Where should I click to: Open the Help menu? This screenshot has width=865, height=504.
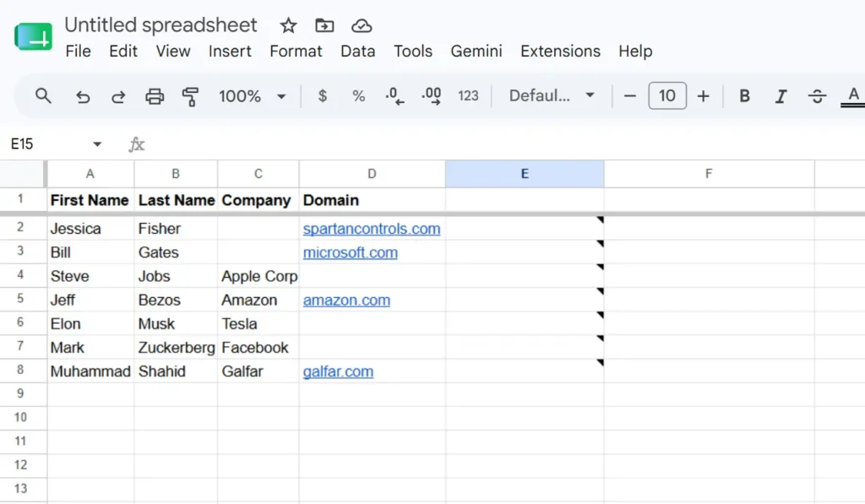(635, 51)
